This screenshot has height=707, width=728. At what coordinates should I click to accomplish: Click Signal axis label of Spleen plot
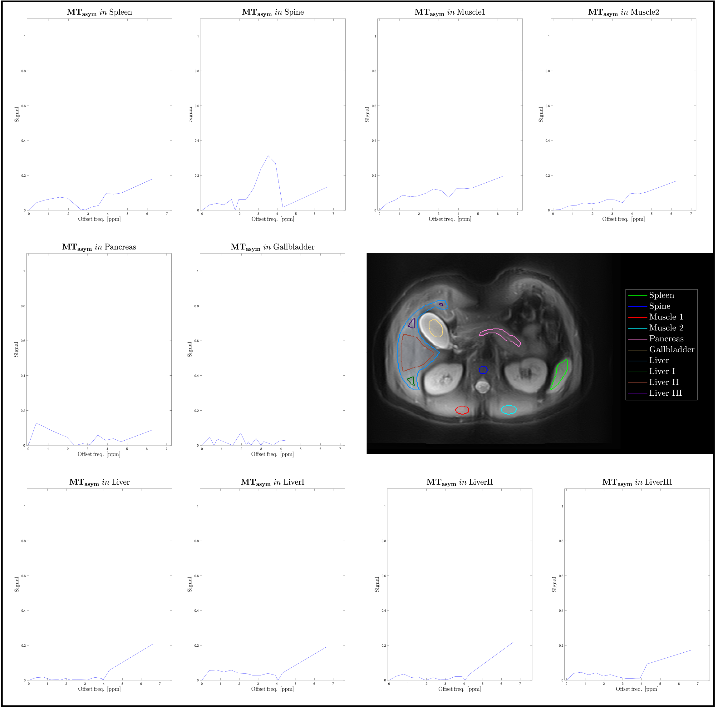[x=17, y=114]
